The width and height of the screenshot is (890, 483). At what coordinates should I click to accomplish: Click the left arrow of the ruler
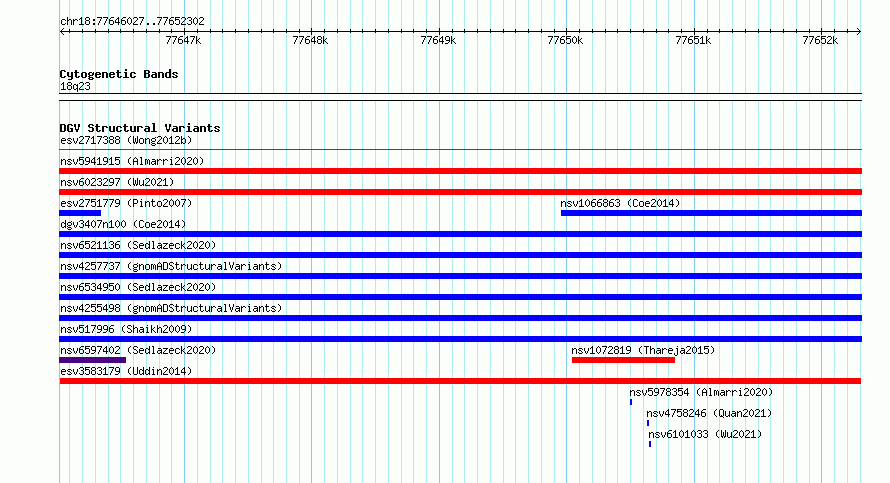click(62, 32)
